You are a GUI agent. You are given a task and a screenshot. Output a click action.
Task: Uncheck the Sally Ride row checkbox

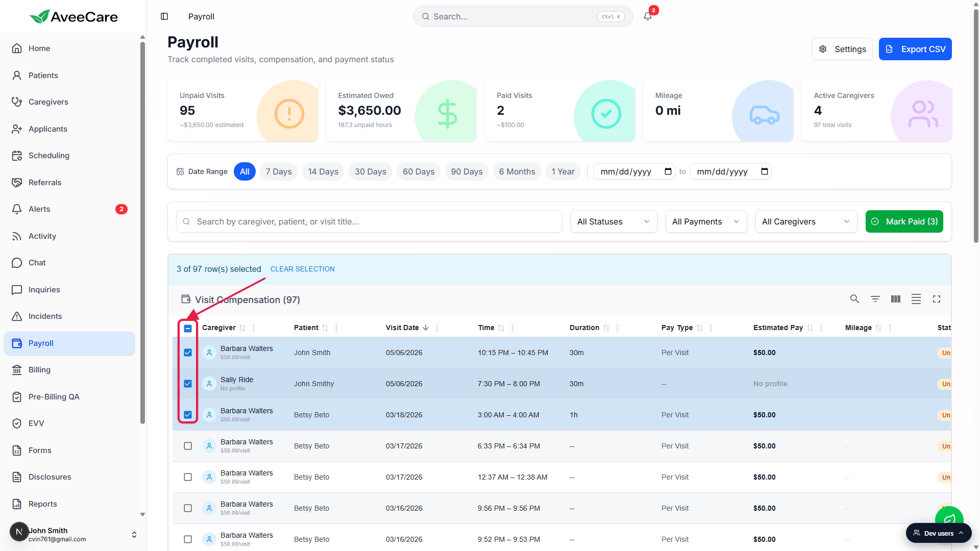188,384
